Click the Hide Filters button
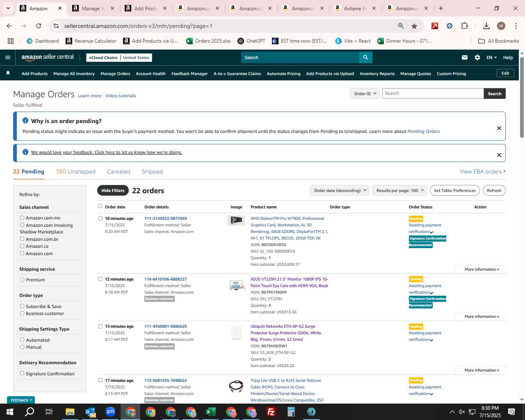 point(113,190)
